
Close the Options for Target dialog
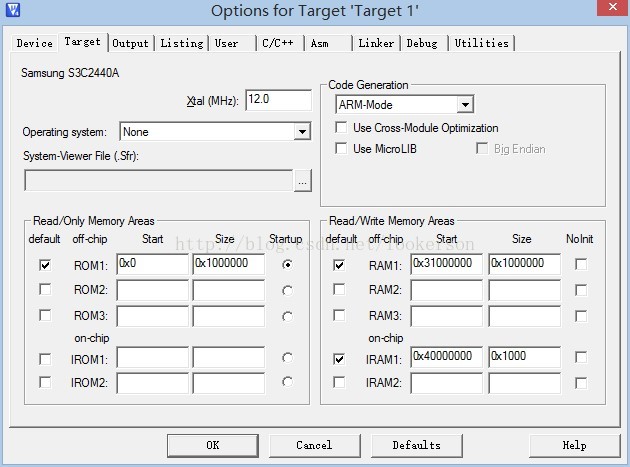(613, 7)
